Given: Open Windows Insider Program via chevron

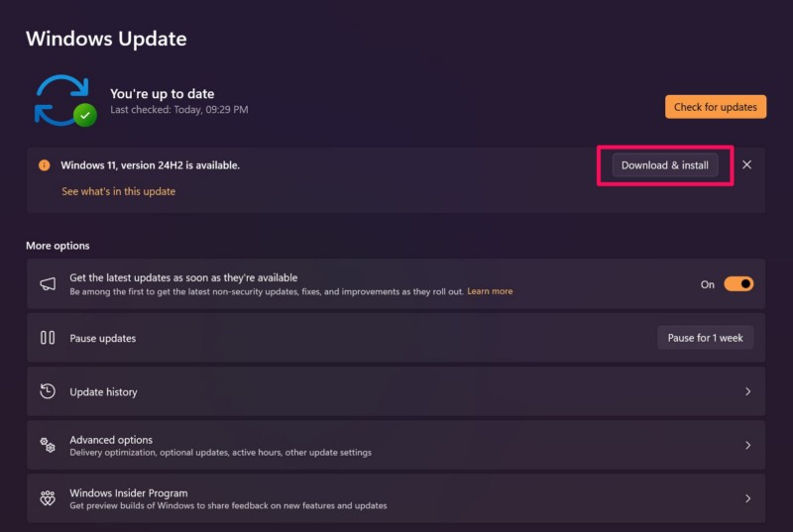Looking at the screenshot, I should (747, 498).
